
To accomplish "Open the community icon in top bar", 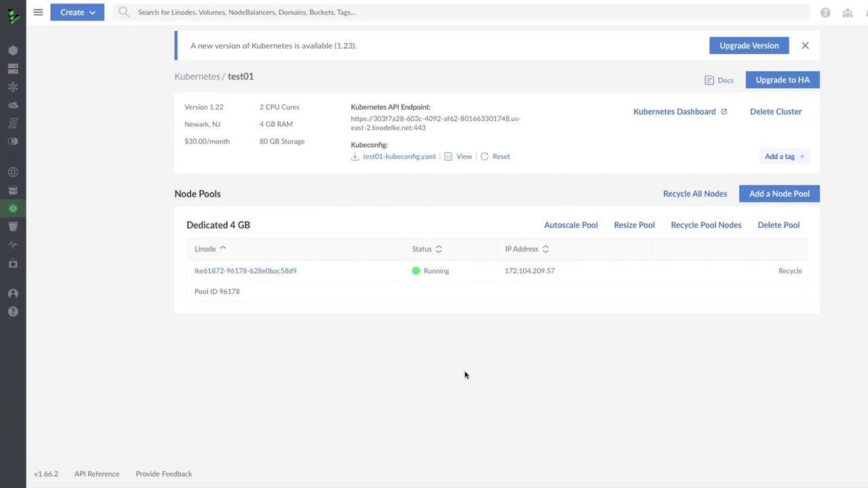I will coord(848,12).
